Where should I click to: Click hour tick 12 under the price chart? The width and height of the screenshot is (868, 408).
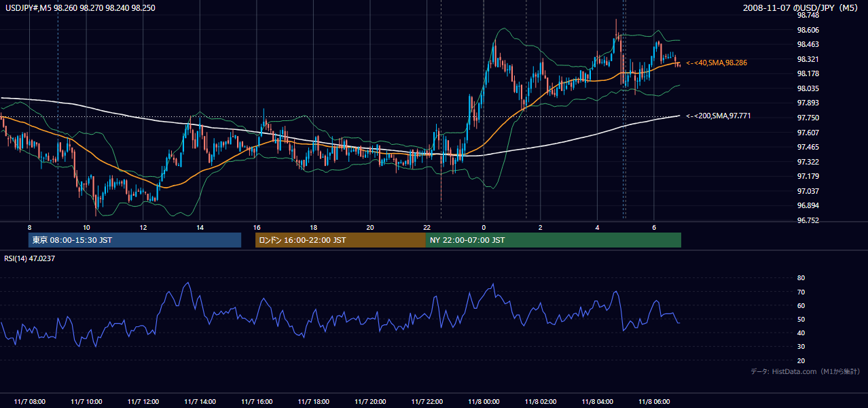(x=143, y=227)
